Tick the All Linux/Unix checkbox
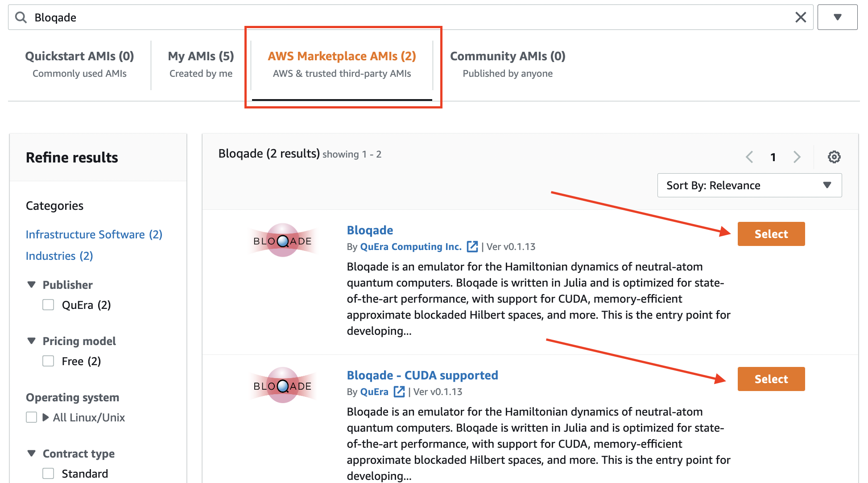The width and height of the screenshot is (868, 483). pos(31,417)
